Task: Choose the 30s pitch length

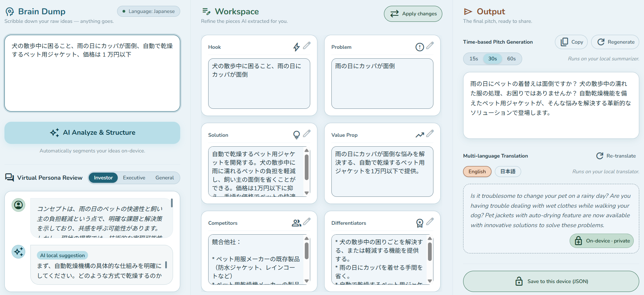Action: (x=492, y=59)
